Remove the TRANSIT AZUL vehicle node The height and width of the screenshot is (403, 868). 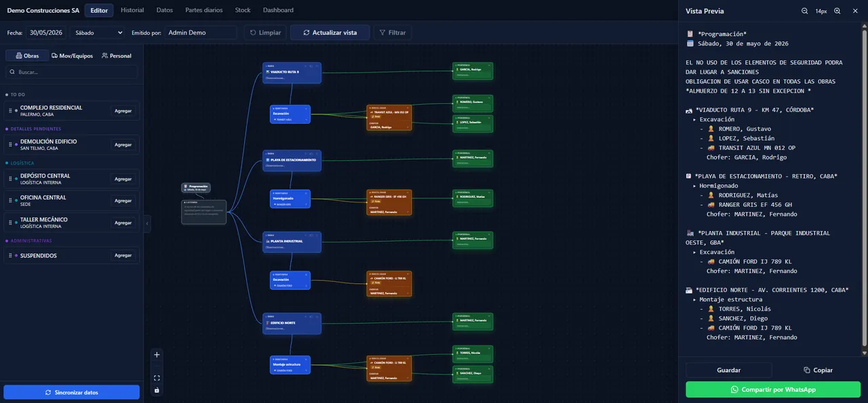click(408, 108)
